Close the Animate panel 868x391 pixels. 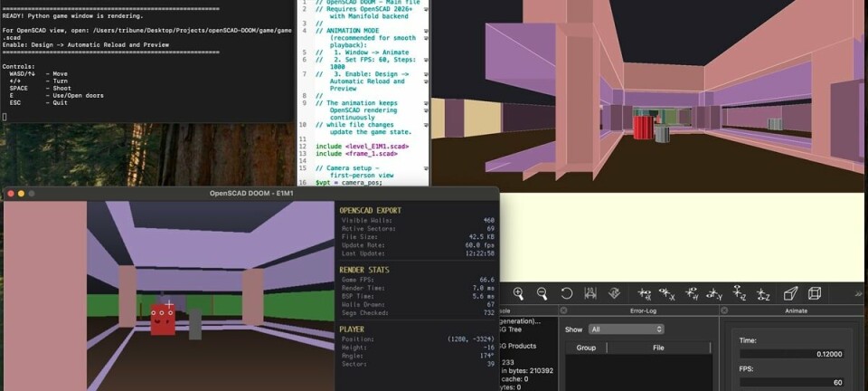click(724, 310)
